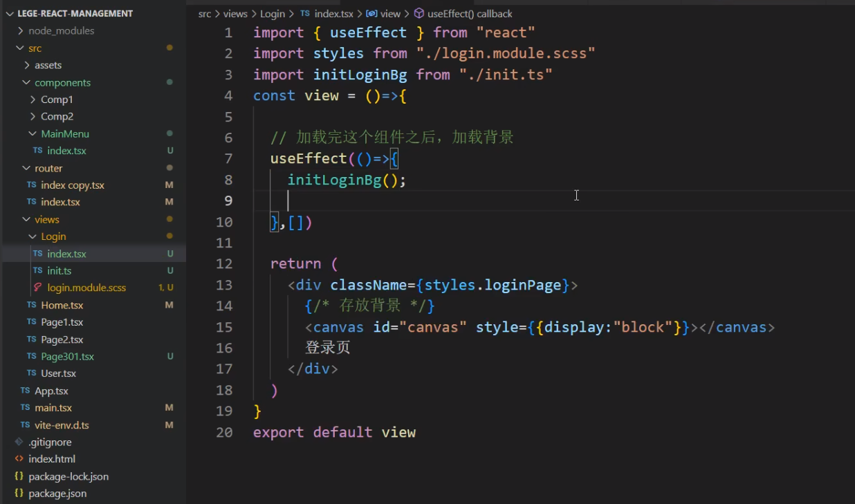Image resolution: width=855 pixels, height=504 pixels.
Task: Open main.tsx file
Action: point(53,408)
